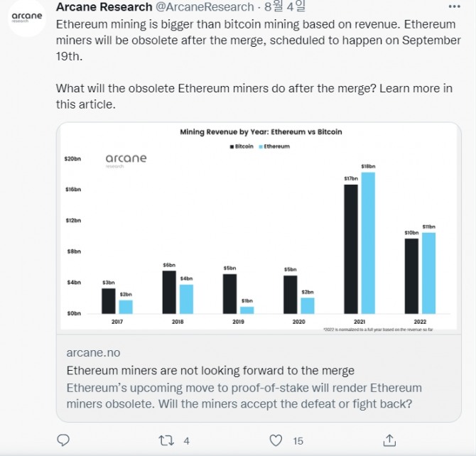This screenshot has width=476, height=456.
Task: Open 'Ethereum miners are not looking forward' headline
Action: coord(210,371)
